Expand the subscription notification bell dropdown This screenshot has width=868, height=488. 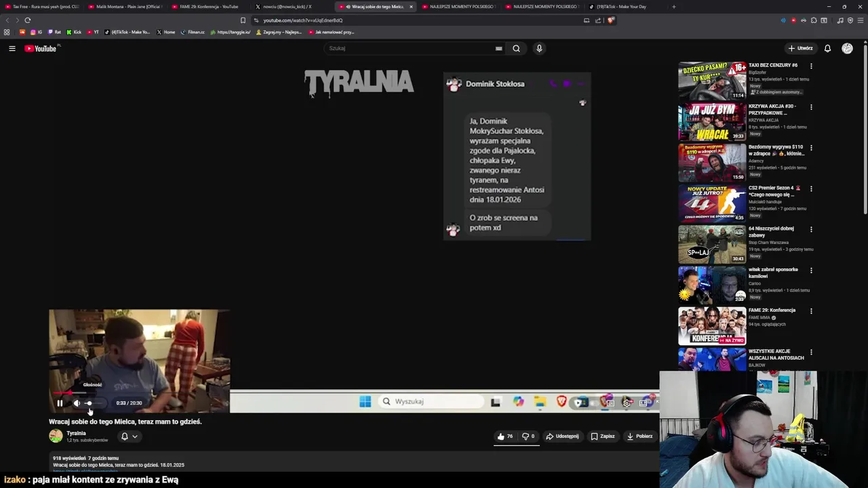[129, 436]
